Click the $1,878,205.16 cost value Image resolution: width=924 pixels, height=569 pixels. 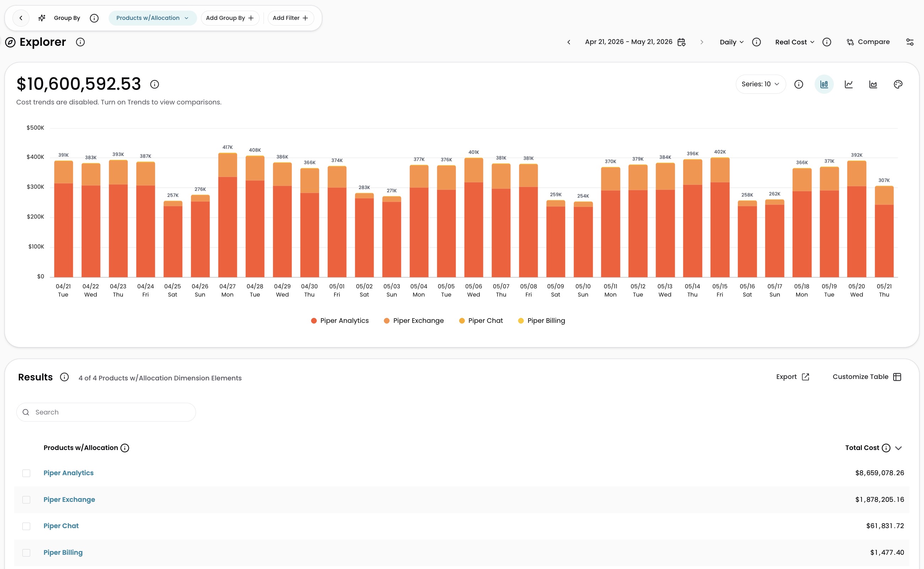[880, 500]
